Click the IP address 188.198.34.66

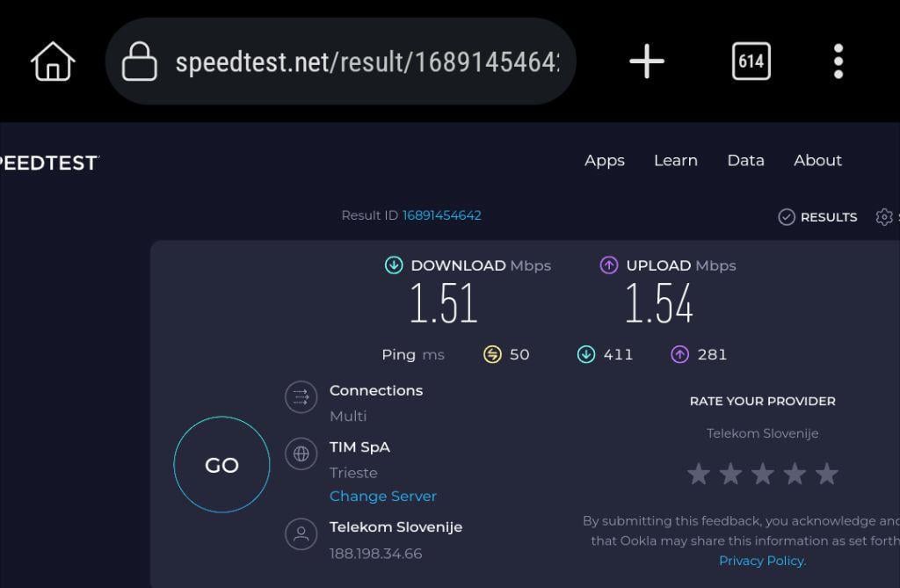tap(375, 554)
